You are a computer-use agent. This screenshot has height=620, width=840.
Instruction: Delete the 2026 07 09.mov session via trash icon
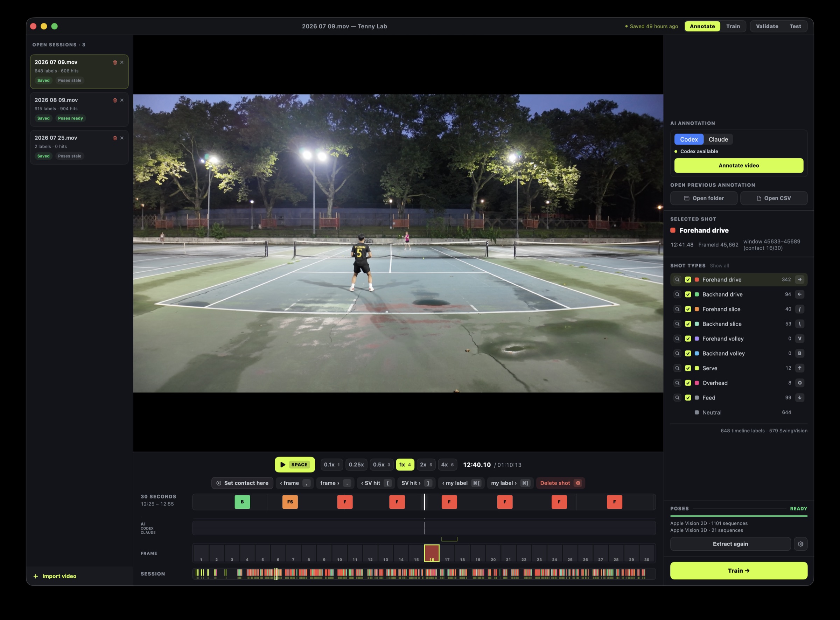(x=115, y=63)
